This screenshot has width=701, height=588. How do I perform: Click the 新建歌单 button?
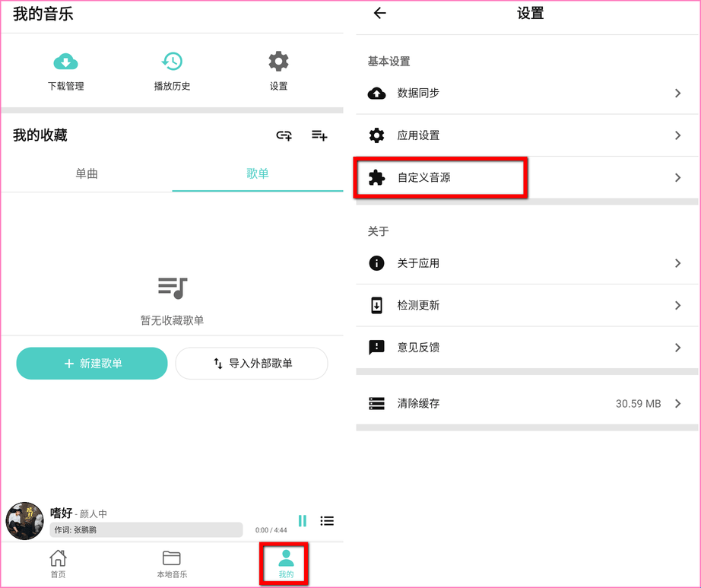[92, 364]
